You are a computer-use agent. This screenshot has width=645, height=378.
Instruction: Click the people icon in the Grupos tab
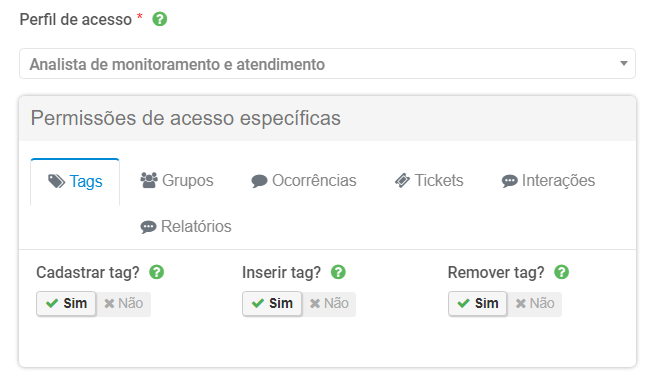(149, 180)
